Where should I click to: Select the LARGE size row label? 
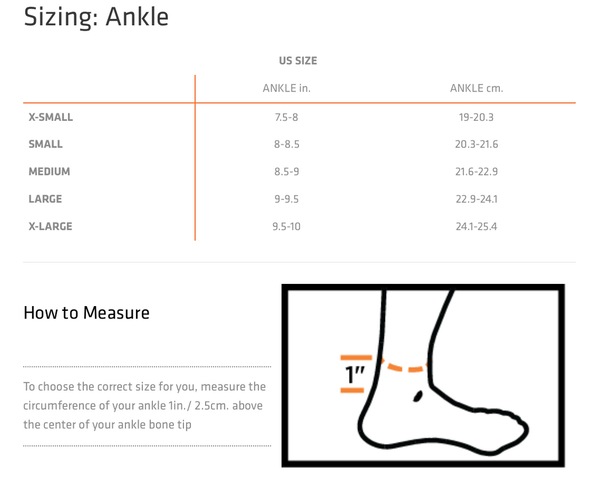pyautogui.click(x=45, y=199)
